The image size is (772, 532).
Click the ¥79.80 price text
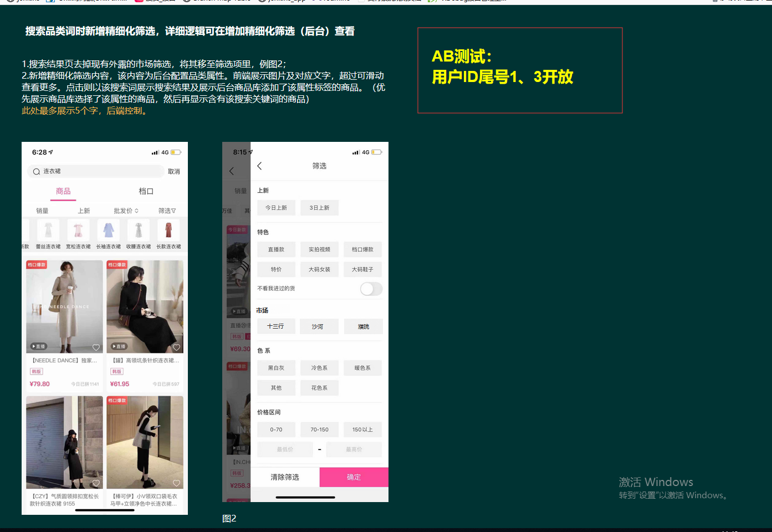pyautogui.click(x=39, y=384)
